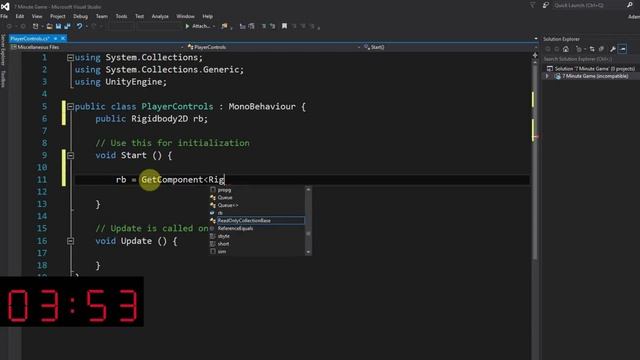
Task: Click the New Project toolbar icon
Action: point(36,26)
